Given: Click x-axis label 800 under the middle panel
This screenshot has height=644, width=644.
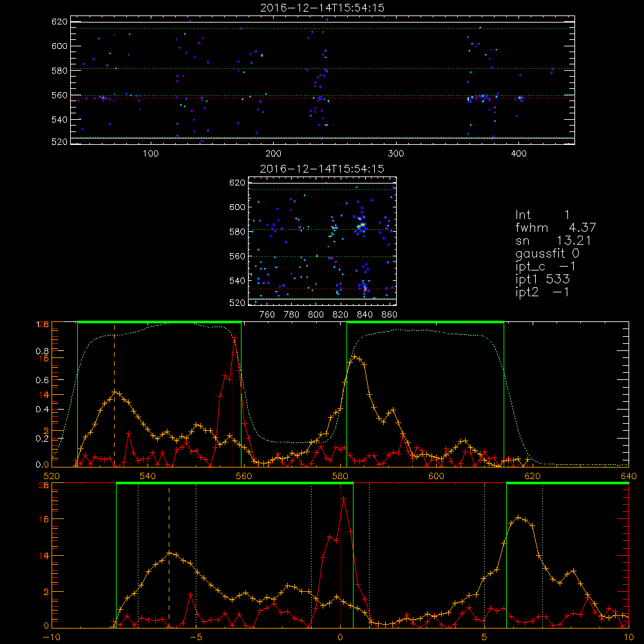Looking at the screenshot, I should click(316, 315).
